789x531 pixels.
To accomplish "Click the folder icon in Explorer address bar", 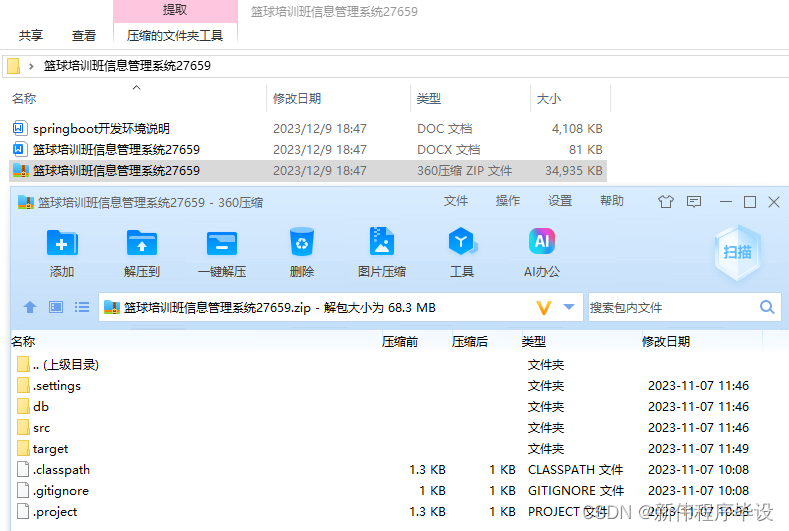I will (14, 65).
